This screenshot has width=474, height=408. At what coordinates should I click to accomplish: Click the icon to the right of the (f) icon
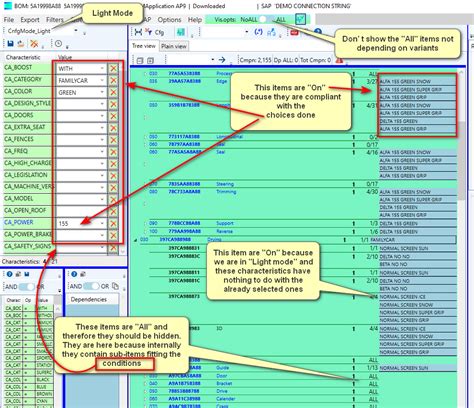pos(271,32)
